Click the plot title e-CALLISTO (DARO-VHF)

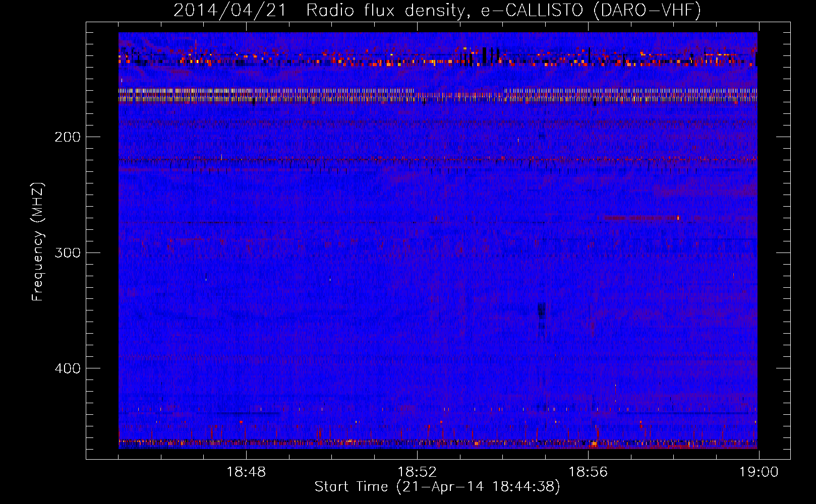591,10
